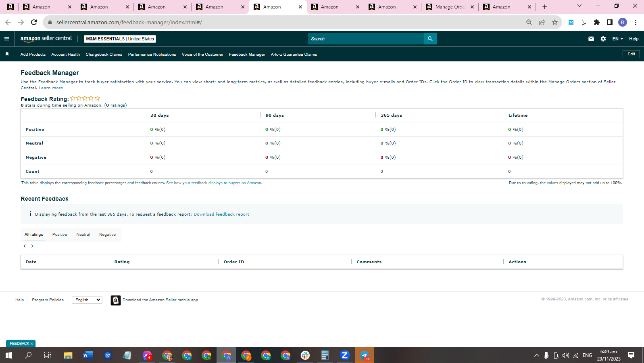This screenshot has width=644, height=363.
Task: Click the Order ID column header
Action: 234,262
